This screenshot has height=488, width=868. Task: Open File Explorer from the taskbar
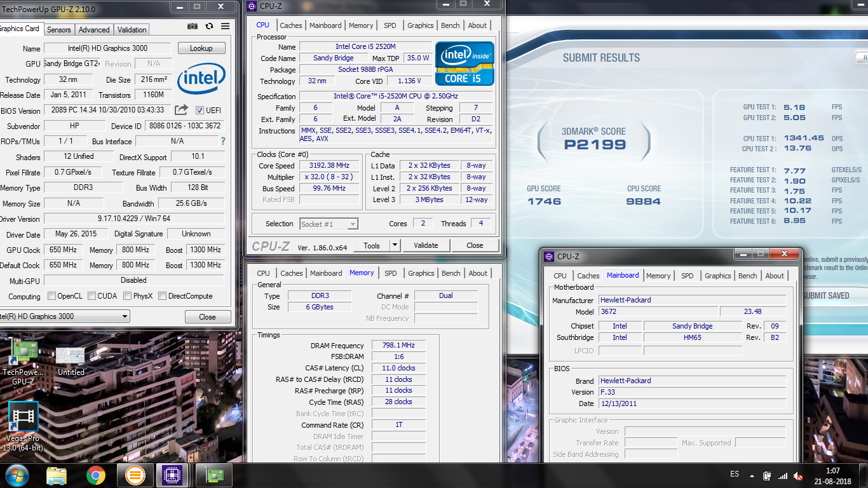pyautogui.click(x=57, y=475)
